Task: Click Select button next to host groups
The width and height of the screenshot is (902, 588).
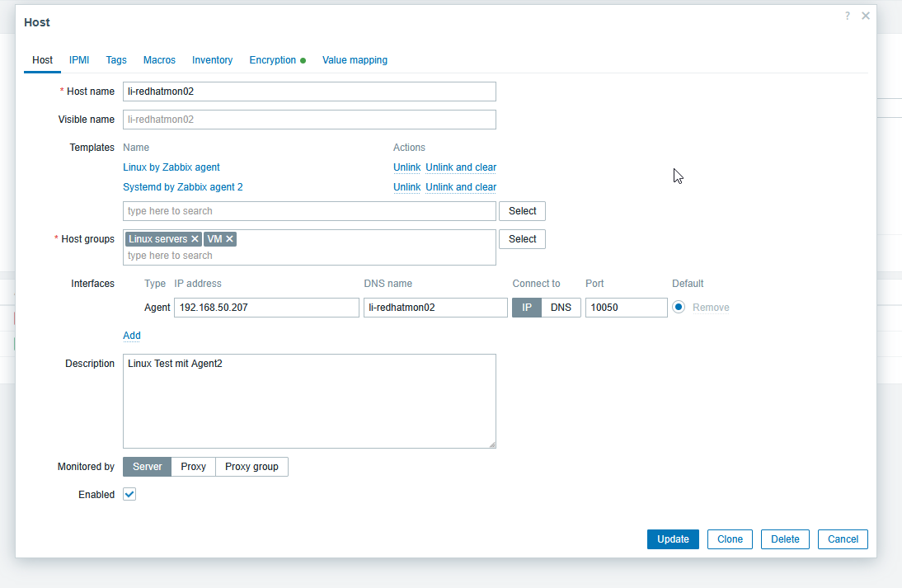Action: pos(522,239)
